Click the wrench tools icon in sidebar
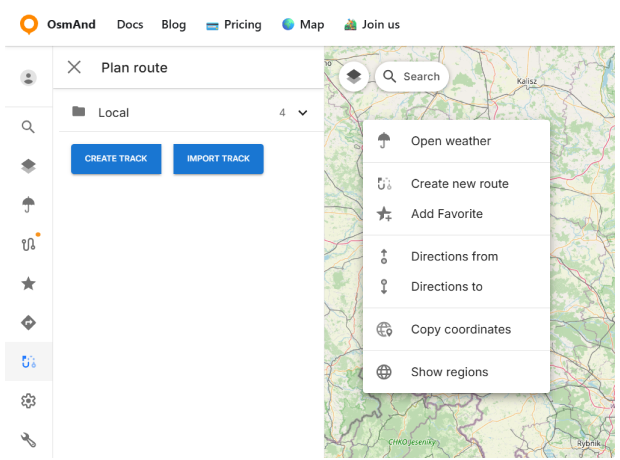Screen dimensions: 620x460 28,440
